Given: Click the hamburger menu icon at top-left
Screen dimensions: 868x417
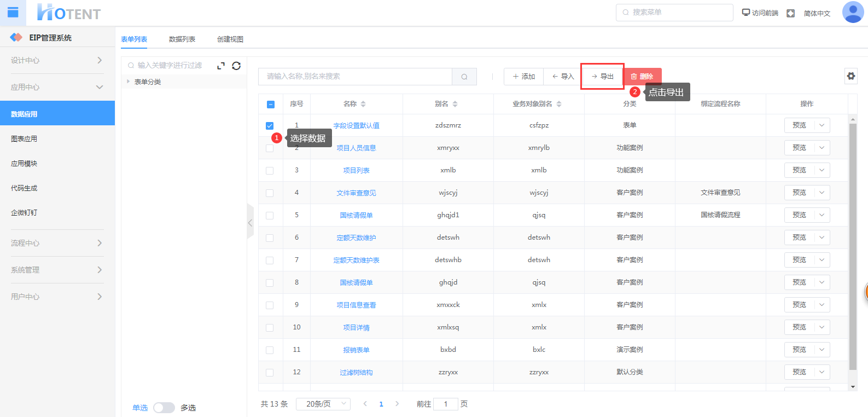Looking at the screenshot, I should tap(13, 12).
